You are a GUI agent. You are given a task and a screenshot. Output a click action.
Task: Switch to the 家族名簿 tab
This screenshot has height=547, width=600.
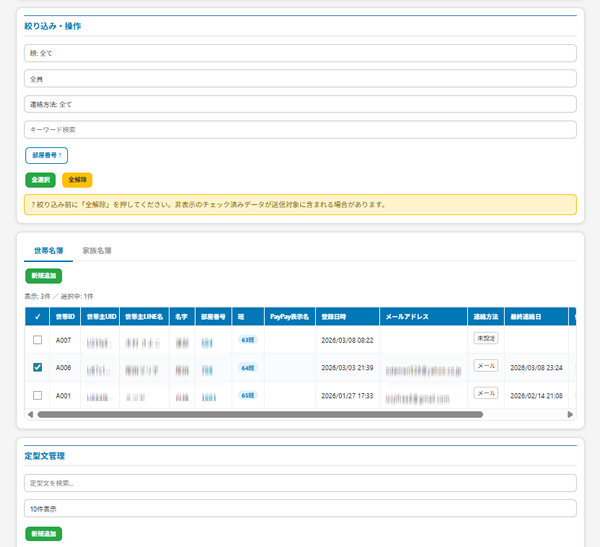pyautogui.click(x=97, y=250)
